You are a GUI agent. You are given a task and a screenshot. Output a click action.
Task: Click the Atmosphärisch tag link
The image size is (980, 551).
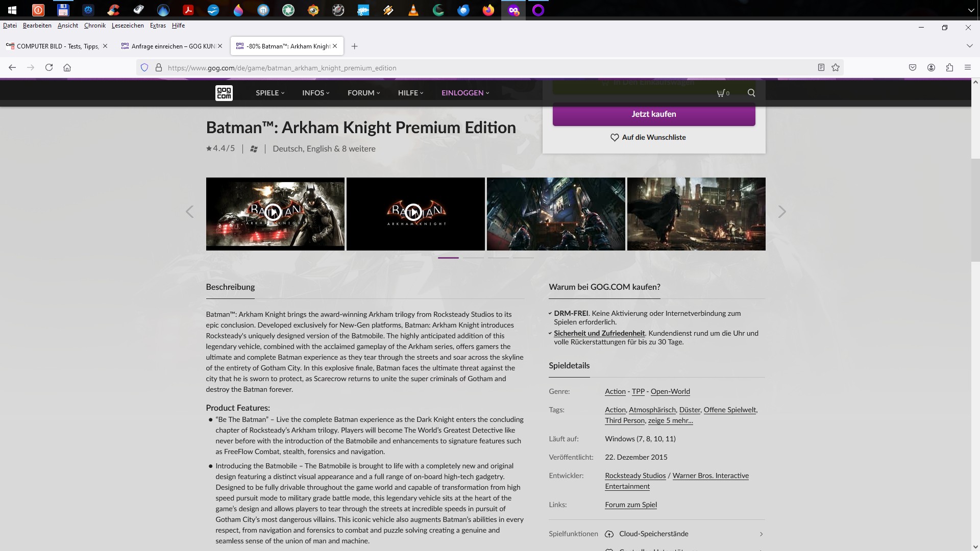coord(652,410)
